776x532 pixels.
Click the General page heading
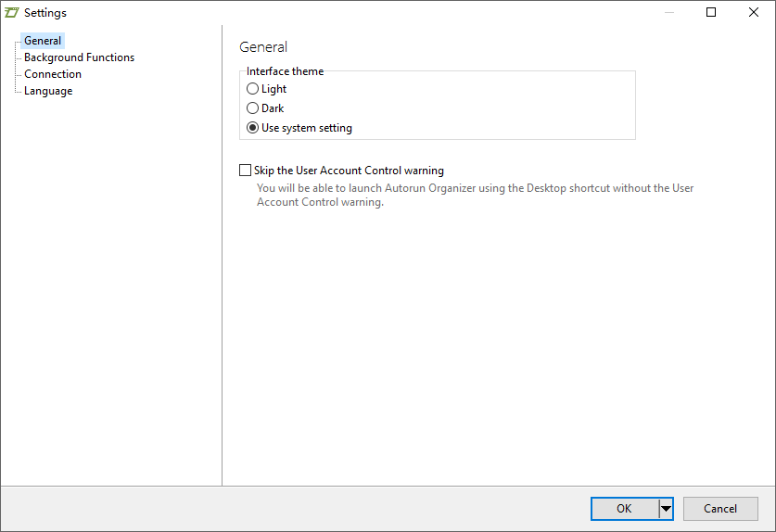[x=263, y=47]
